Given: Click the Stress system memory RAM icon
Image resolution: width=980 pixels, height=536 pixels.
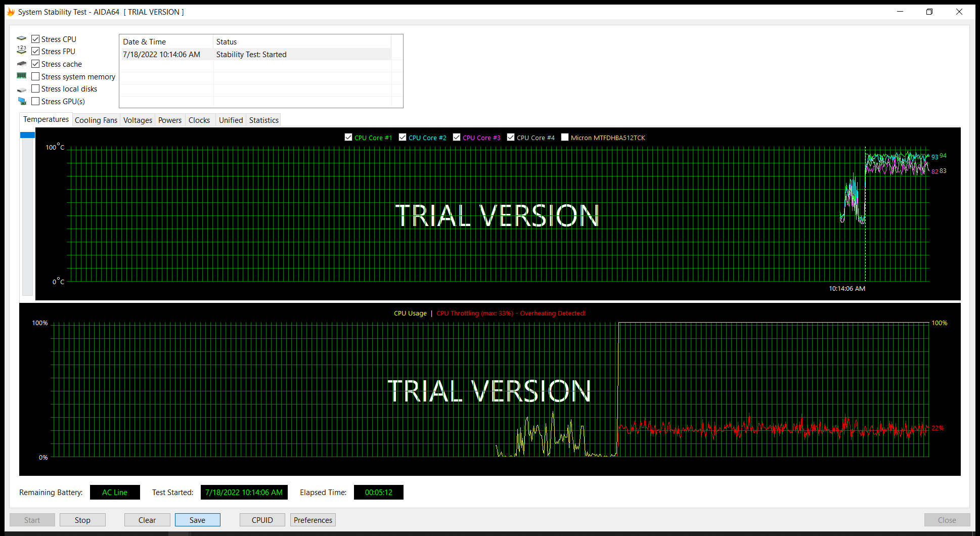Looking at the screenshot, I should [21, 76].
